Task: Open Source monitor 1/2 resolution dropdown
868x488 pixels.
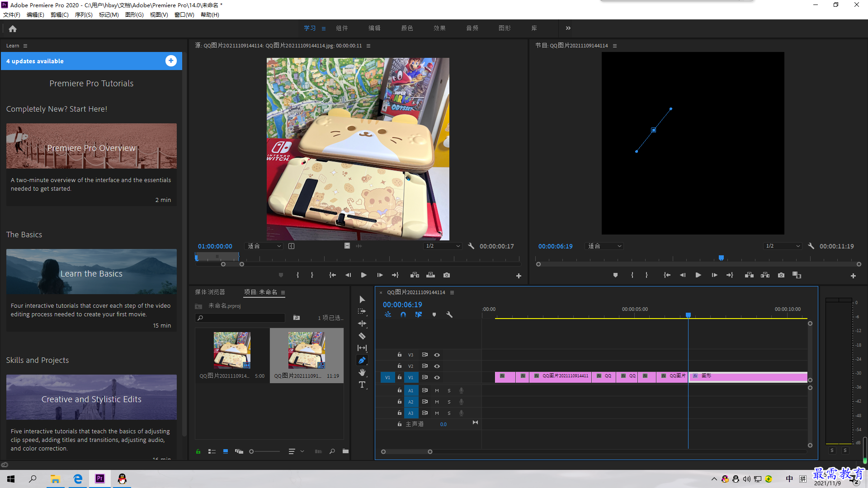Action: tap(443, 246)
